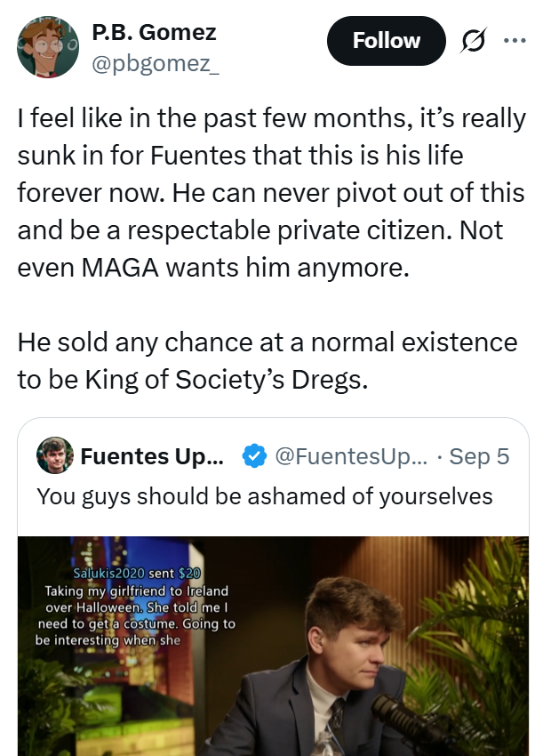Click "You guys should be ashamed" quote text
The image size is (543, 756).
tap(264, 495)
